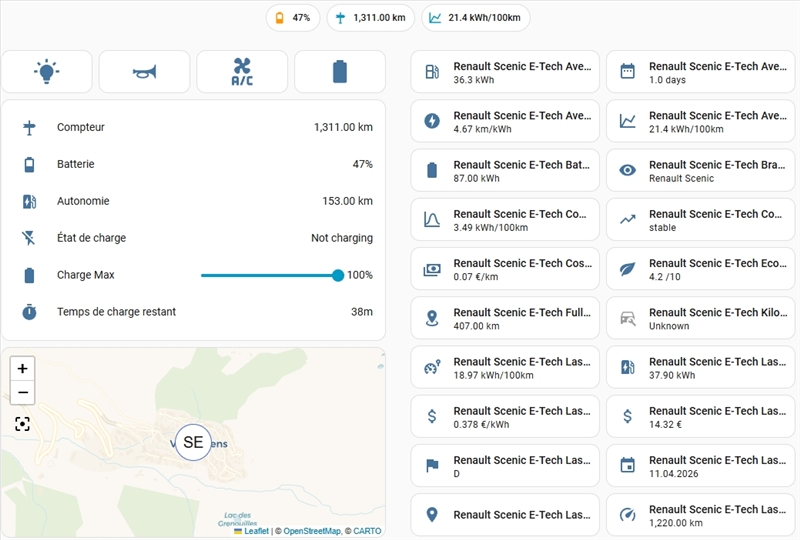Open the Leaflet attribution link
This screenshot has height=540, width=800.
pos(258,531)
